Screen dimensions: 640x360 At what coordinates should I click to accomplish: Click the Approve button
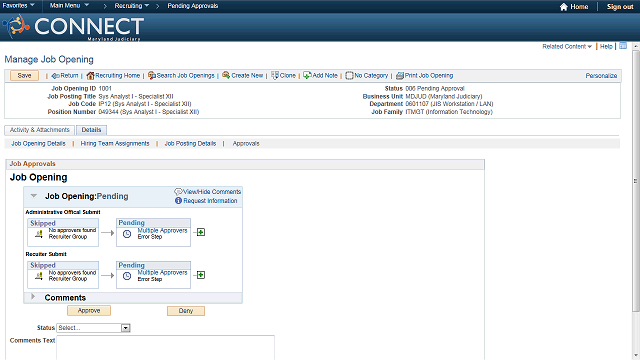coord(89,311)
